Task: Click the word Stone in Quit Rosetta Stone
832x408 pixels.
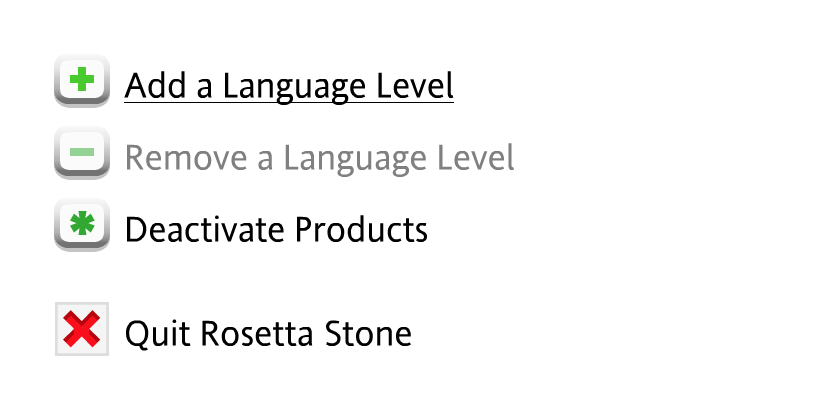Action: coord(371,333)
